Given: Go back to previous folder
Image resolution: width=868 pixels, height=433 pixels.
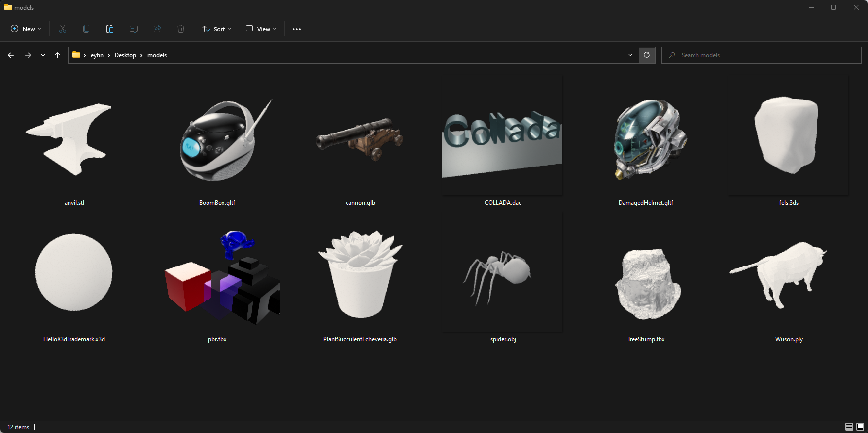Looking at the screenshot, I should pyautogui.click(x=11, y=55).
